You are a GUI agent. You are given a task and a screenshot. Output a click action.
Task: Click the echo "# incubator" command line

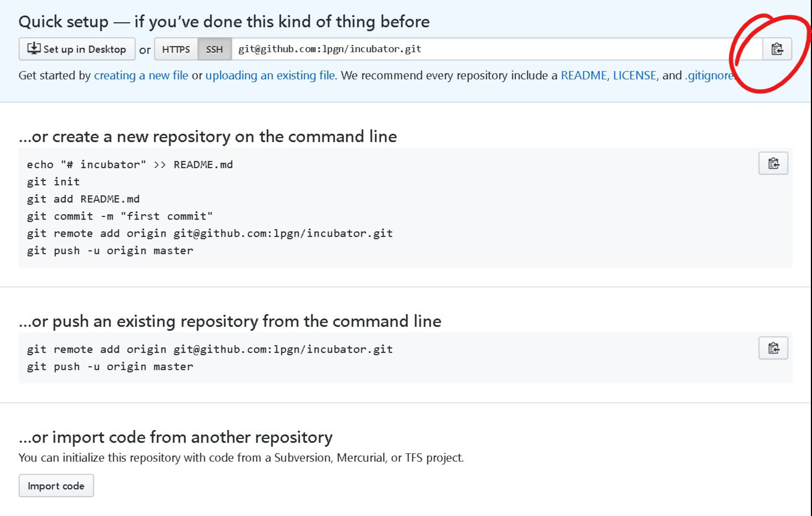(x=130, y=165)
